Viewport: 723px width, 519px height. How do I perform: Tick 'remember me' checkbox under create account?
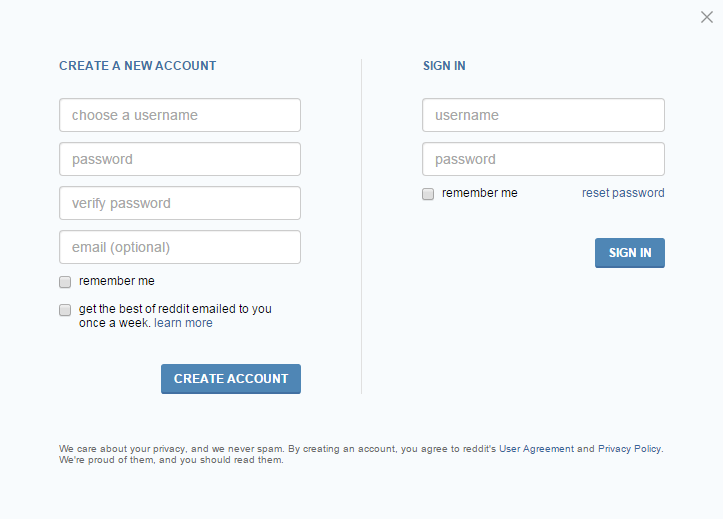coord(65,282)
